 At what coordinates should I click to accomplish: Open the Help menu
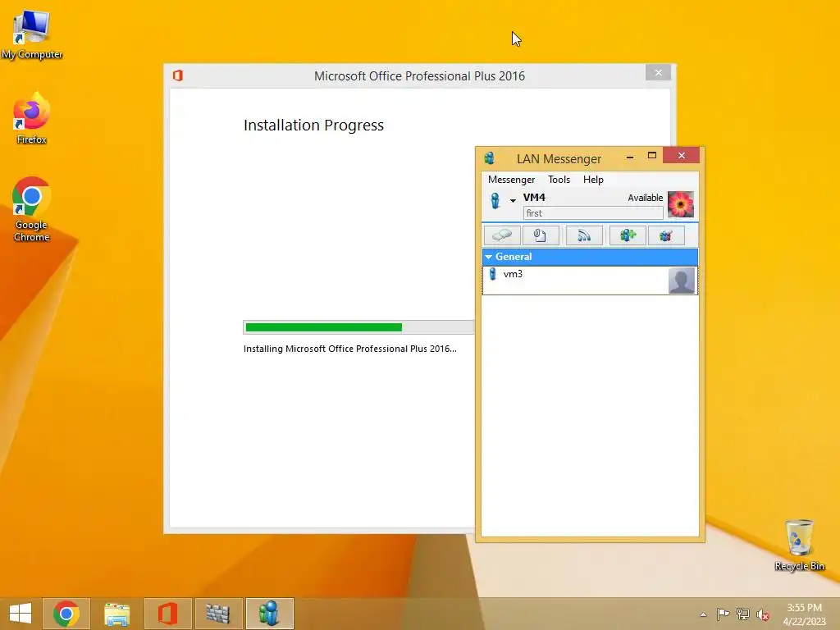[x=593, y=180]
